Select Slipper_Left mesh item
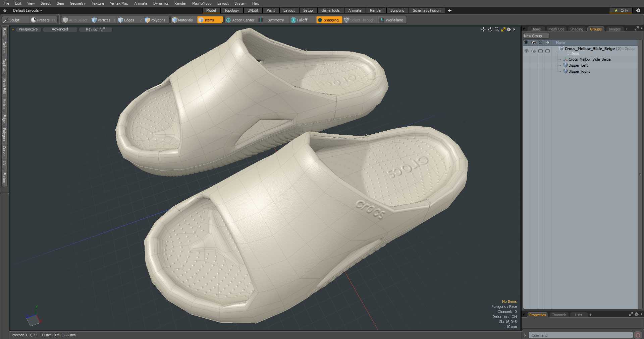The width and height of the screenshot is (644, 339). click(x=578, y=65)
